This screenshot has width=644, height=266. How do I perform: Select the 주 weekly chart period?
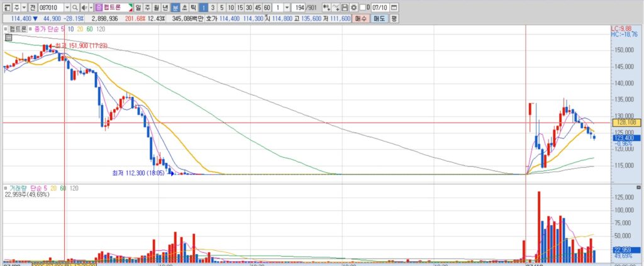147,8
